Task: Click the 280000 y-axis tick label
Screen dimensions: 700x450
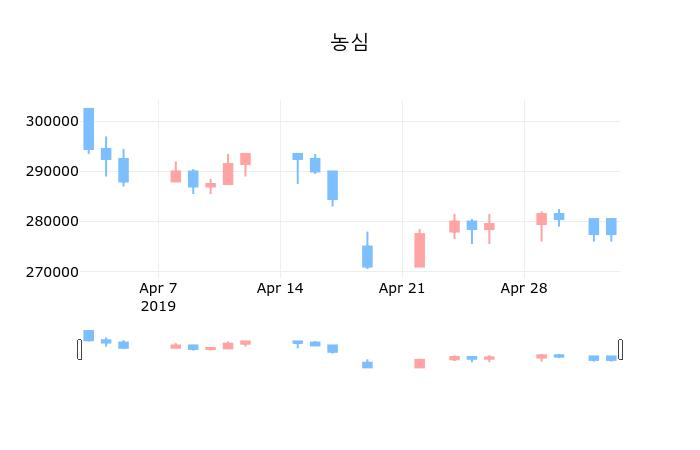Action: point(50,221)
